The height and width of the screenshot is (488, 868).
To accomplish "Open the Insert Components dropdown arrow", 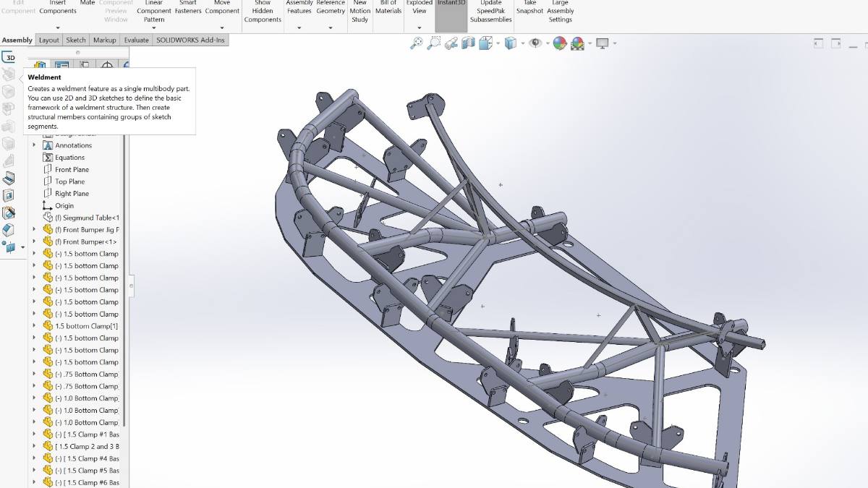I will [x=58, y=28].
